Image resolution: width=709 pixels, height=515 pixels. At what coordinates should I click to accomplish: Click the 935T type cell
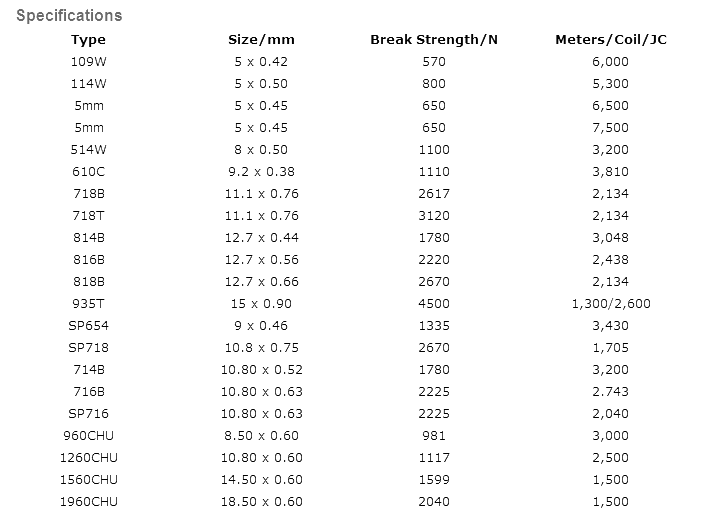pos(89,304)
